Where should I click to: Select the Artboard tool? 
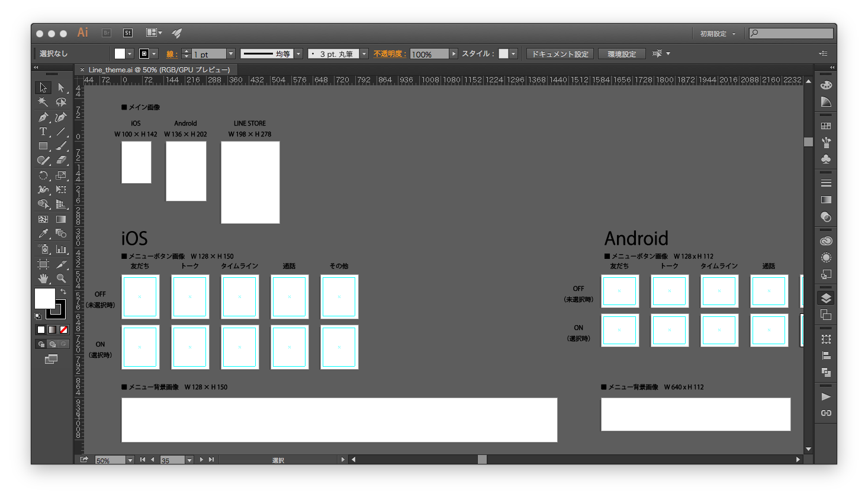coord(43,264)
